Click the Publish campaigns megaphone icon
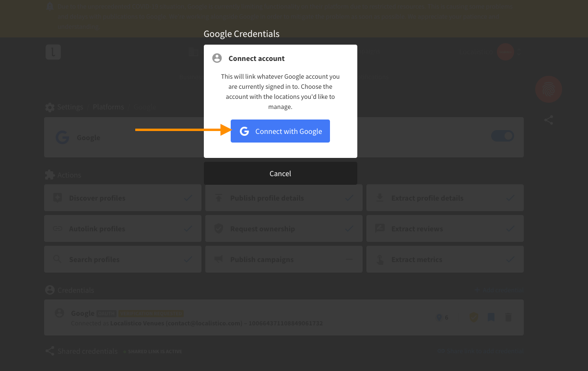Viewport: 588px width, 371px height. click(219, 259)
